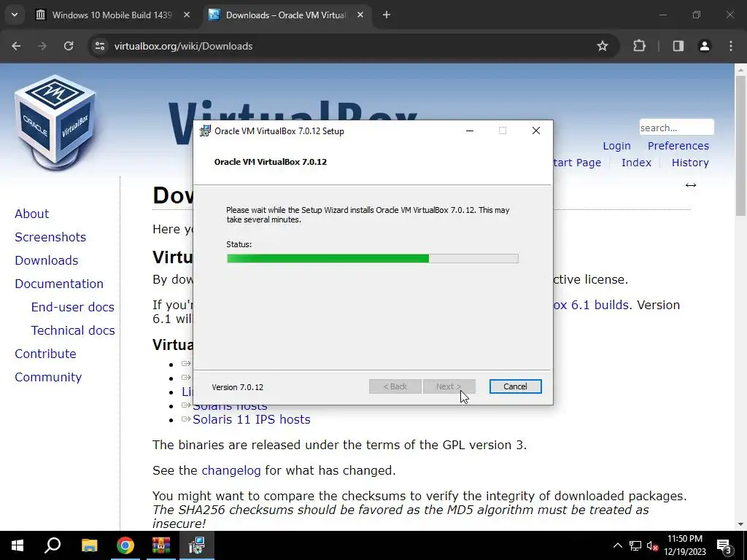Click the double-arrow width toggle icon
Screen dimensions: 747x560
691,185
